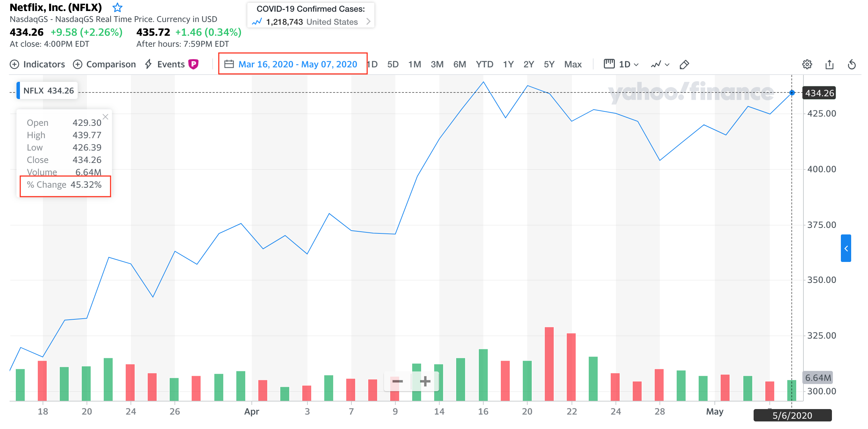Select the 1Y time range
The image size is (868, 429).
[x=508, y=64]
